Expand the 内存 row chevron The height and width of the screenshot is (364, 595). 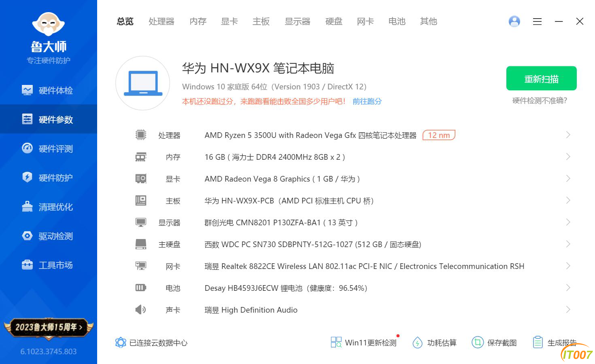pos(568,157)
